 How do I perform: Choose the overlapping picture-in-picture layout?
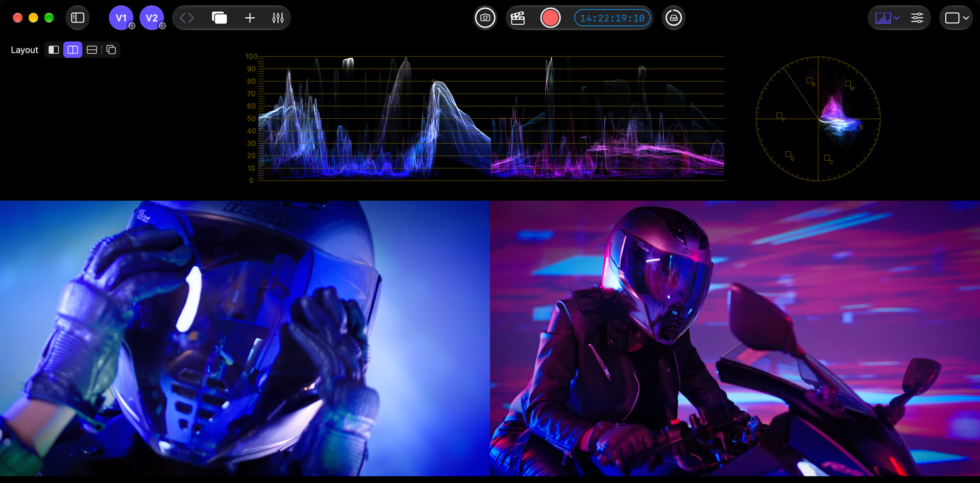111,49
